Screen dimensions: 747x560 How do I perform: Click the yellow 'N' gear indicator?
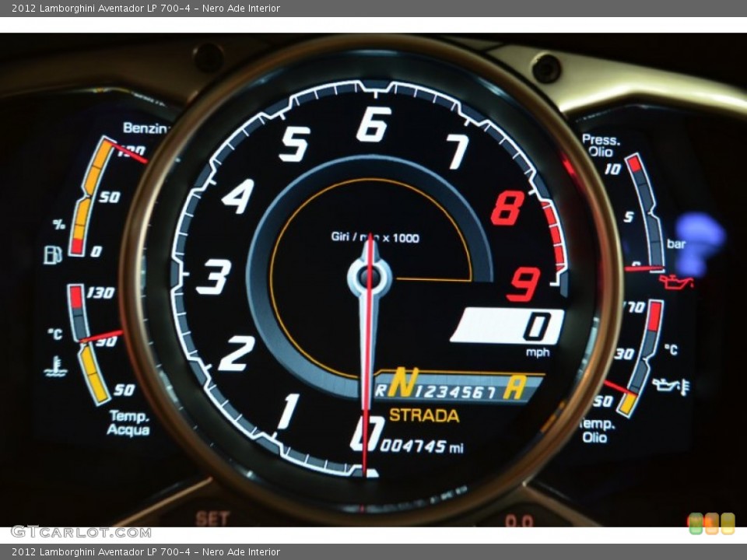pyautogui.click(x=403, y=383)
